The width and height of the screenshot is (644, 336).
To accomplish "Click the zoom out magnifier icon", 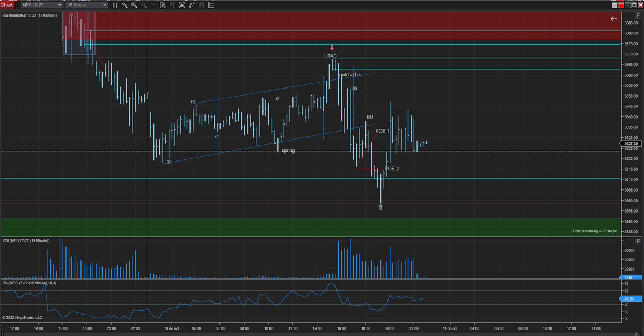I will 144,5.
